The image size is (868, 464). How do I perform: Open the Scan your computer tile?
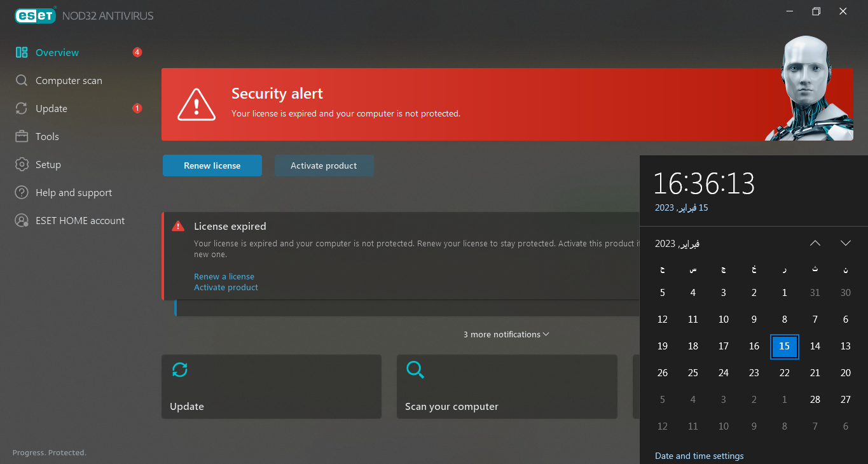(507, 386)
